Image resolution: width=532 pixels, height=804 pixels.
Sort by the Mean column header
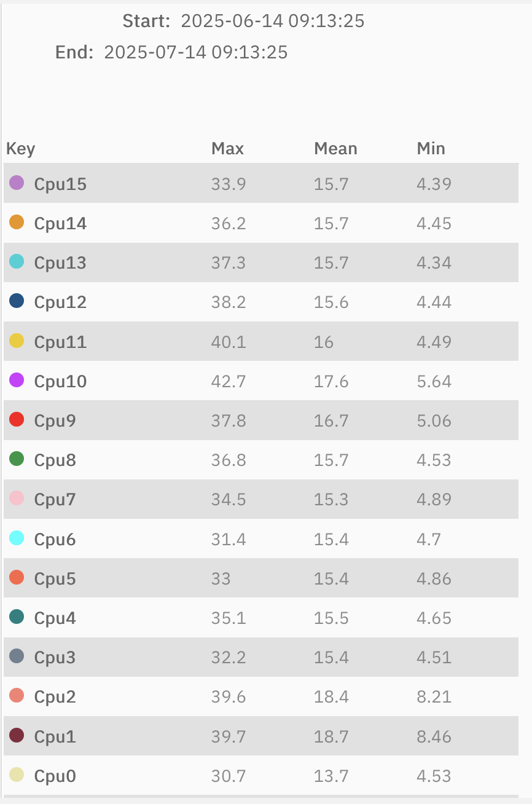335,148
